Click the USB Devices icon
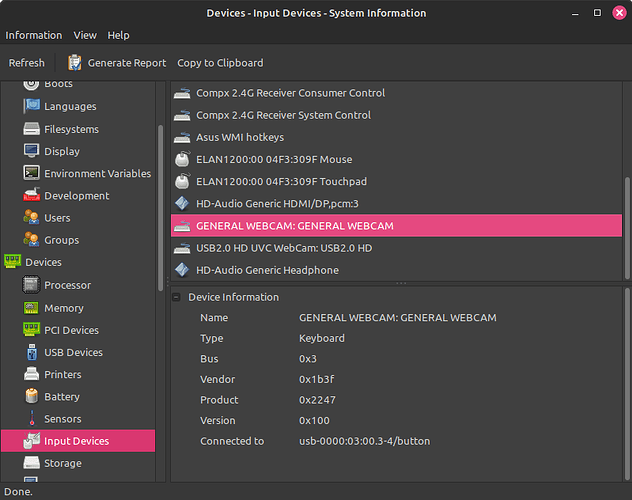The width and height of the screenshot is (632, 500). 31,352
